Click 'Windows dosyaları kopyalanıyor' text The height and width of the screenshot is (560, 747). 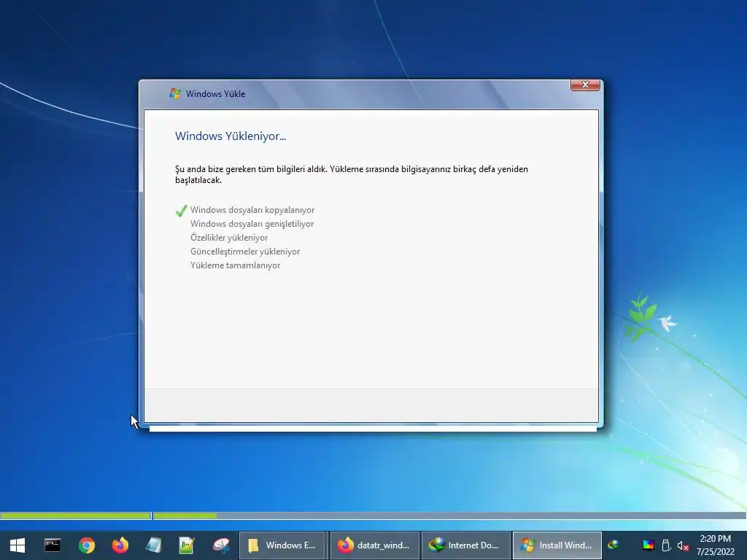252,210
